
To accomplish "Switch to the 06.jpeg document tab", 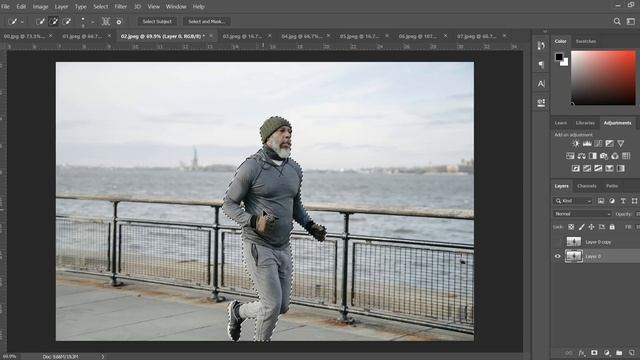I will 418,36.
